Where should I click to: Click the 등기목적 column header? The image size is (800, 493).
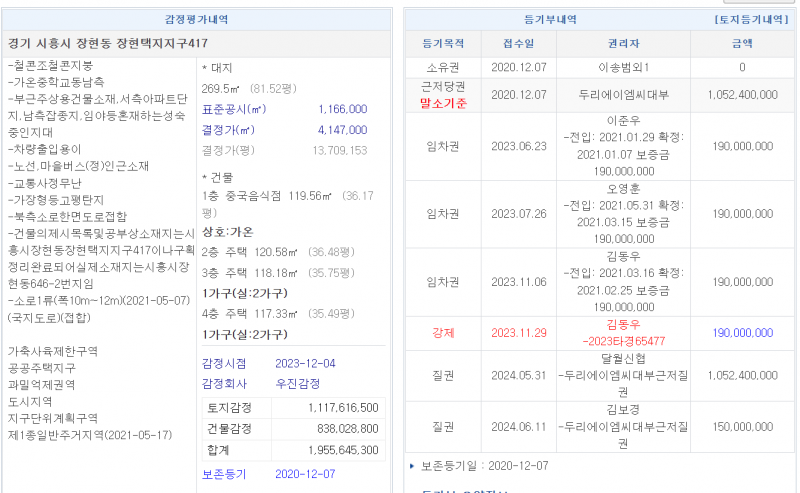(x=443, y=43)
